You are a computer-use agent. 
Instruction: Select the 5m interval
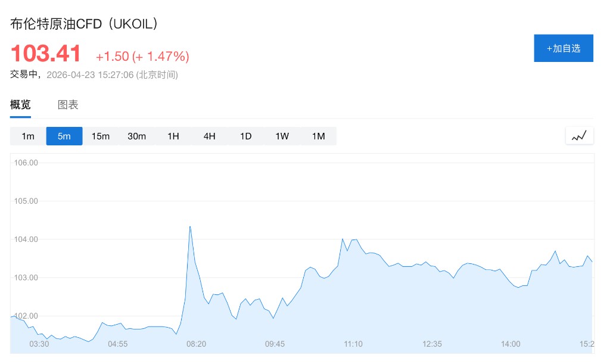(x=64, y=136)
